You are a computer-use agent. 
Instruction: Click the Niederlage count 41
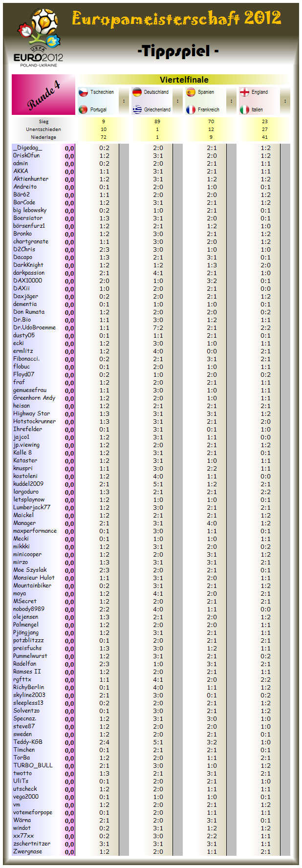click(x=265, y=137)
